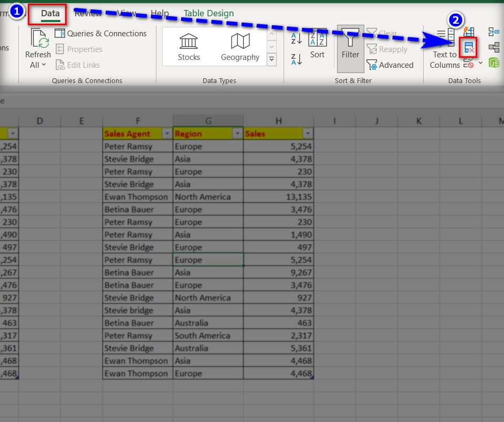
Task: Select column F header
Action: (138, 121)
